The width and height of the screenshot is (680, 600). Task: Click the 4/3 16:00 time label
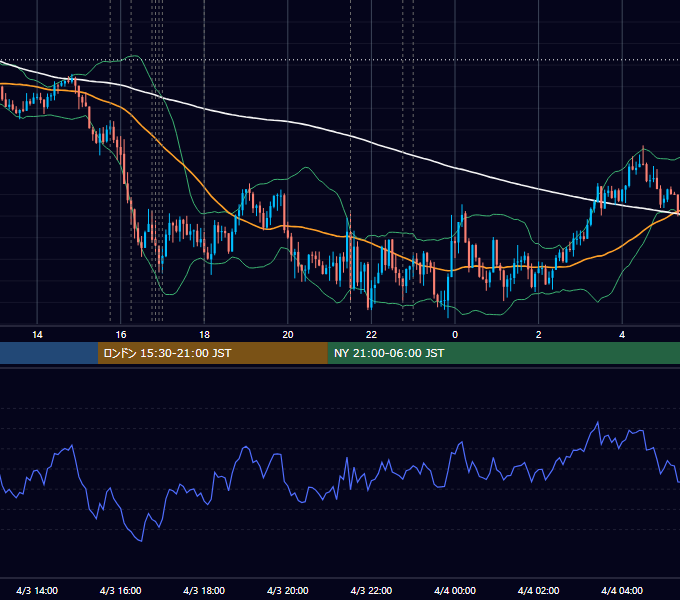(121, 590)
